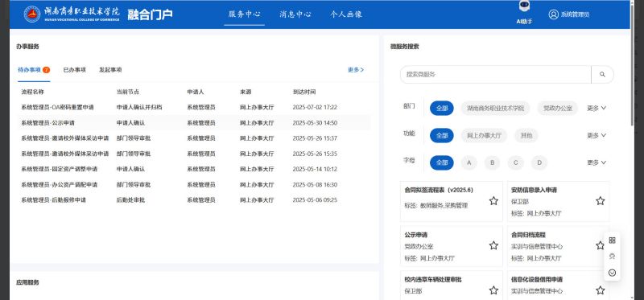The height and width of the screenshot is (300, 644).
Task: Click star on 信息化设备借用申请 card
Action: 601,290
